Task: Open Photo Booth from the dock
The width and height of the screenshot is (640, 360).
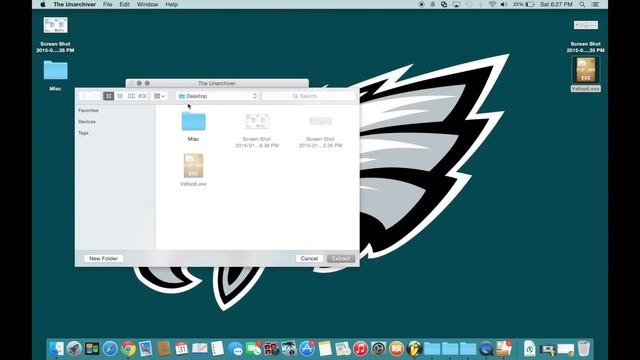Action: coord(271,349)
